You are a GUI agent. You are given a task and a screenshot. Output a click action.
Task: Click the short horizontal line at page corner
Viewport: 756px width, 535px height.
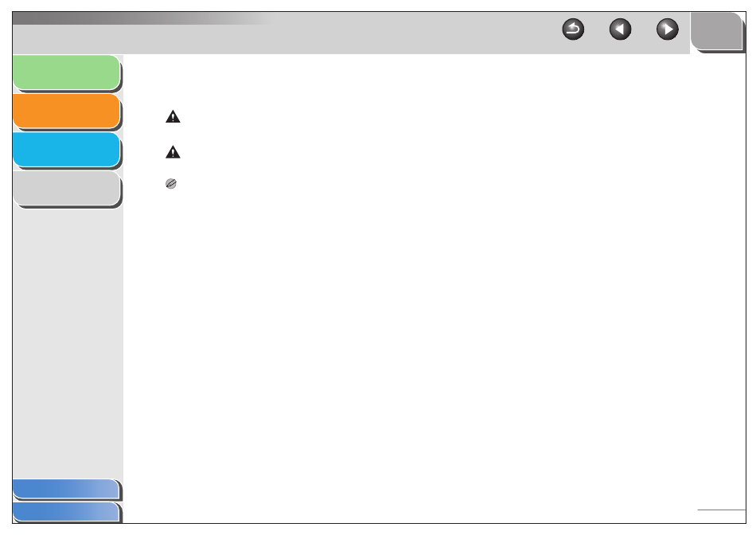[721, 510]
